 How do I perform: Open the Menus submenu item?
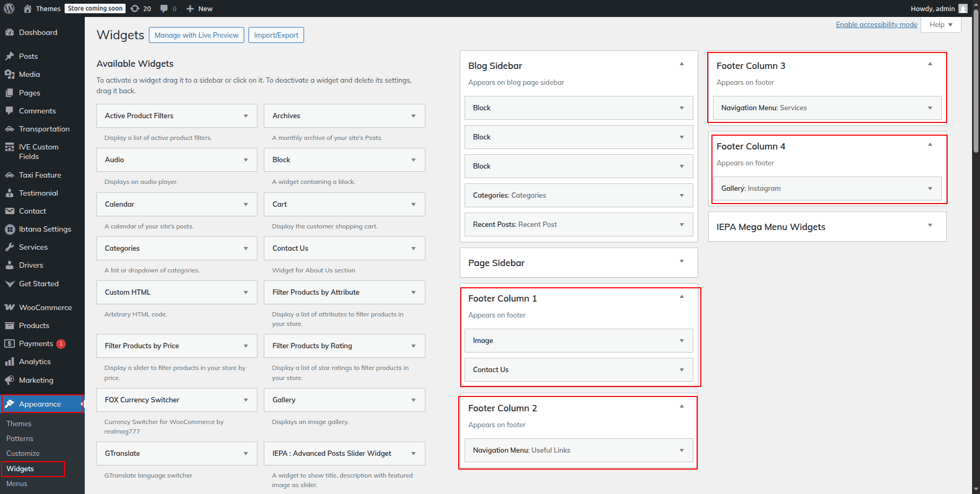click(17, 483)
